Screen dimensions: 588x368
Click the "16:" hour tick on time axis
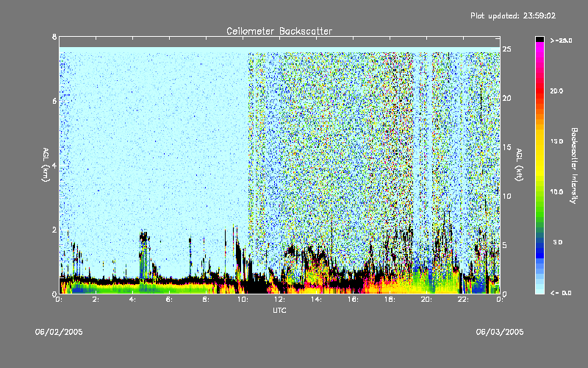(353, 300)
